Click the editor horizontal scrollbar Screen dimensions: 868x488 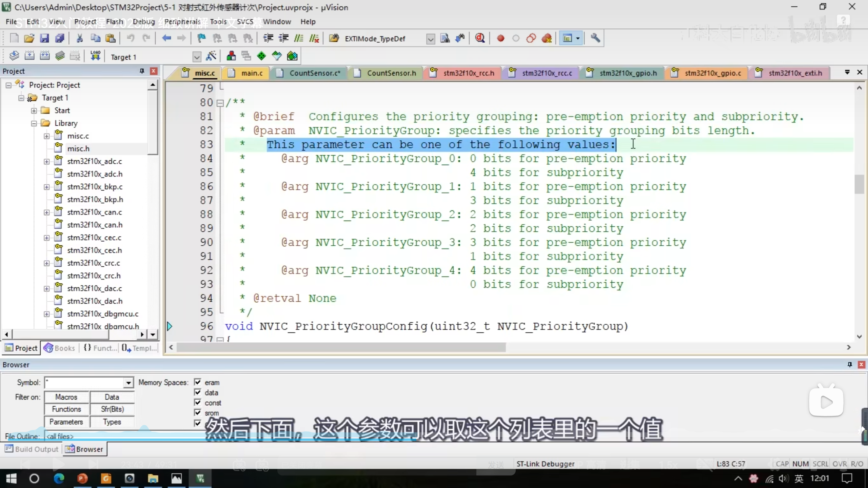click(x=341, y=347)
